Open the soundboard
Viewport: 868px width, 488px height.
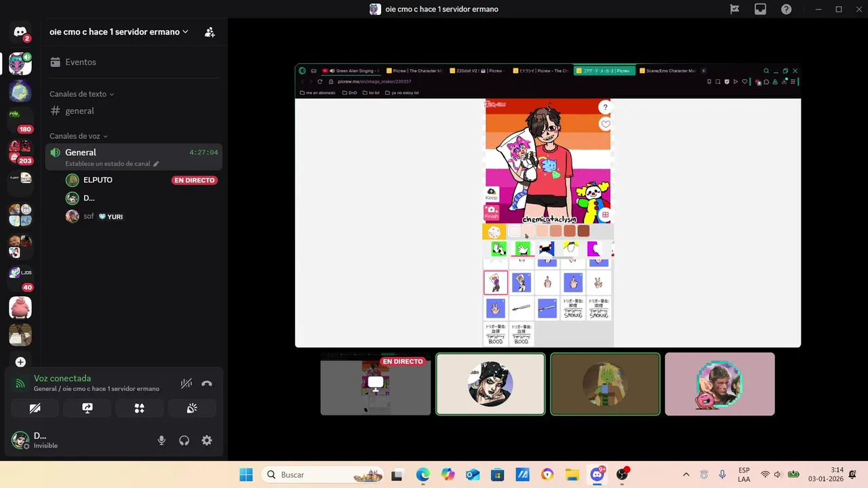(x=192, y=408)
